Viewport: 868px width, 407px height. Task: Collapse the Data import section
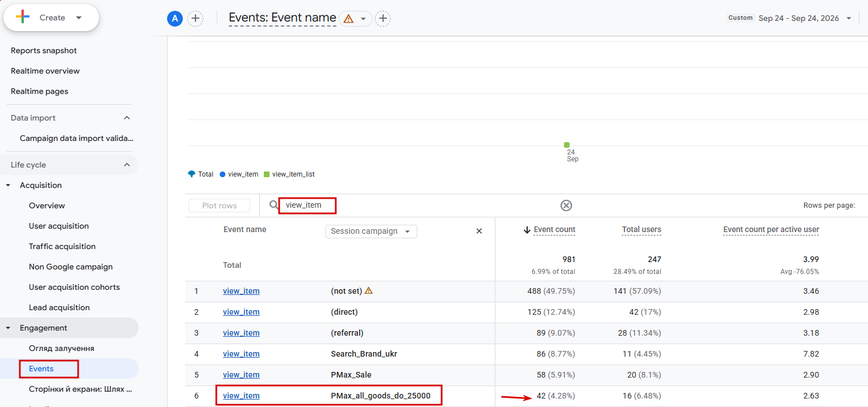[127, 118]
